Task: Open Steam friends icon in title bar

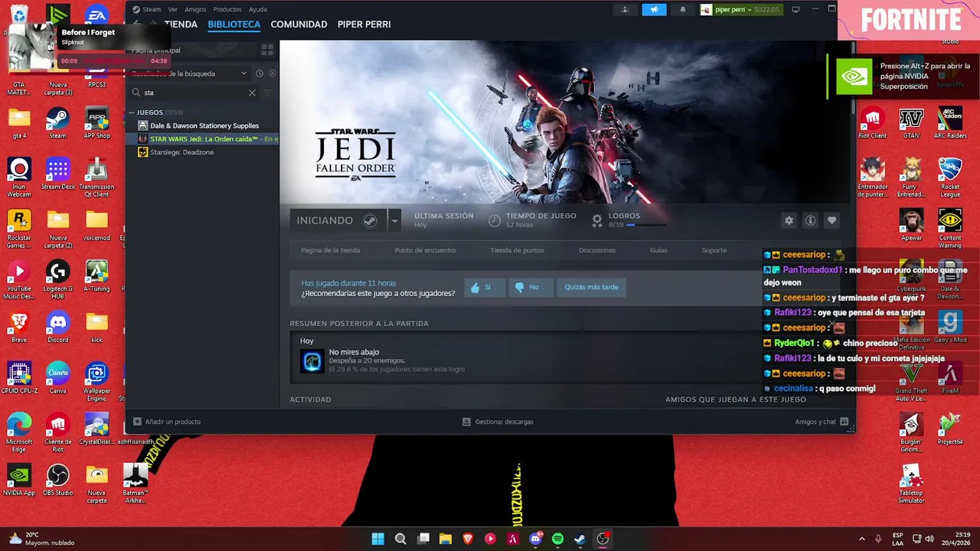Action: point(626,10)
